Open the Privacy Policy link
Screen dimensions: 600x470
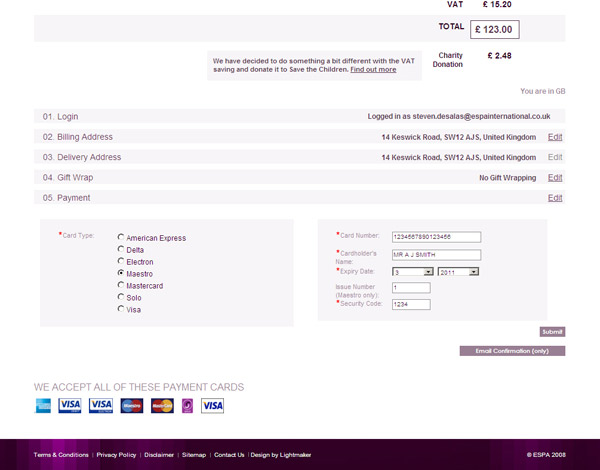pos(116,455)
